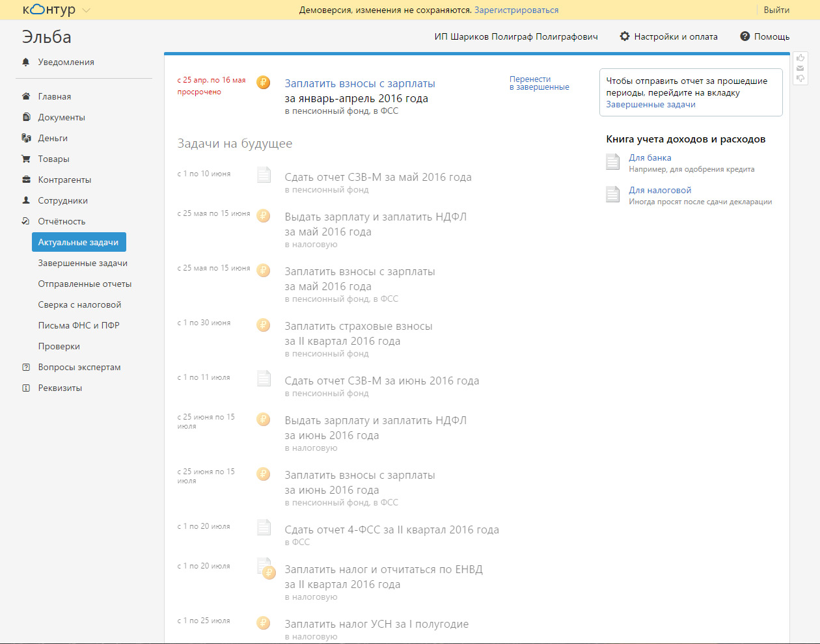This screenshot has height=644, width=820.
Task: Click the envelope feedback icon
Action: [800, 68]
